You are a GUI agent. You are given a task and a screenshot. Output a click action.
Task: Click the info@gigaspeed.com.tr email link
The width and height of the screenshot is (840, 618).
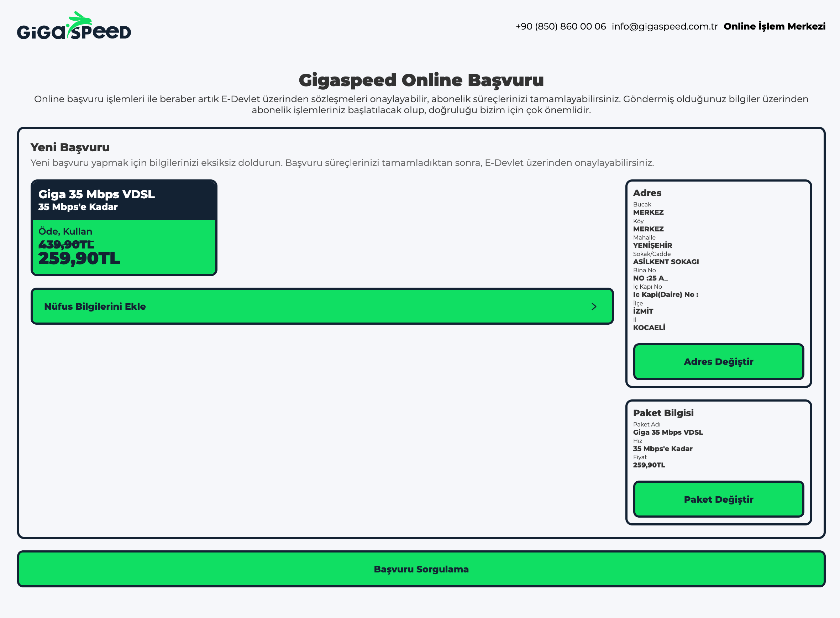pos(664,26)
